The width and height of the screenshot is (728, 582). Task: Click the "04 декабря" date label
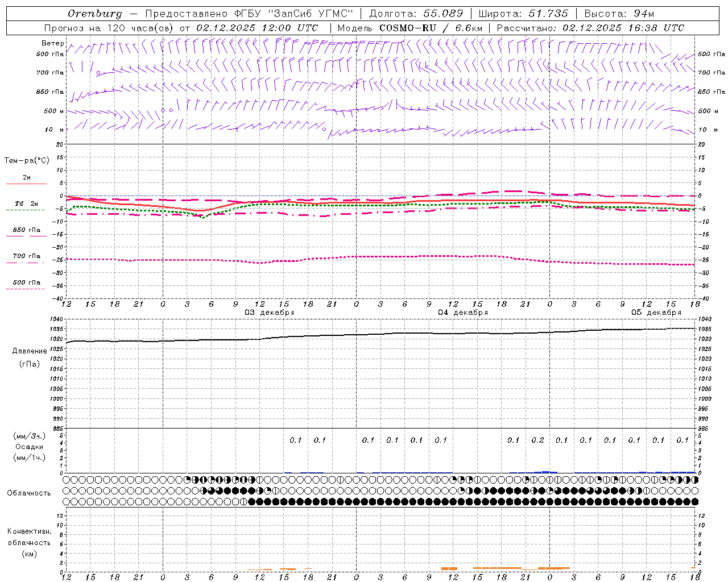463,313
